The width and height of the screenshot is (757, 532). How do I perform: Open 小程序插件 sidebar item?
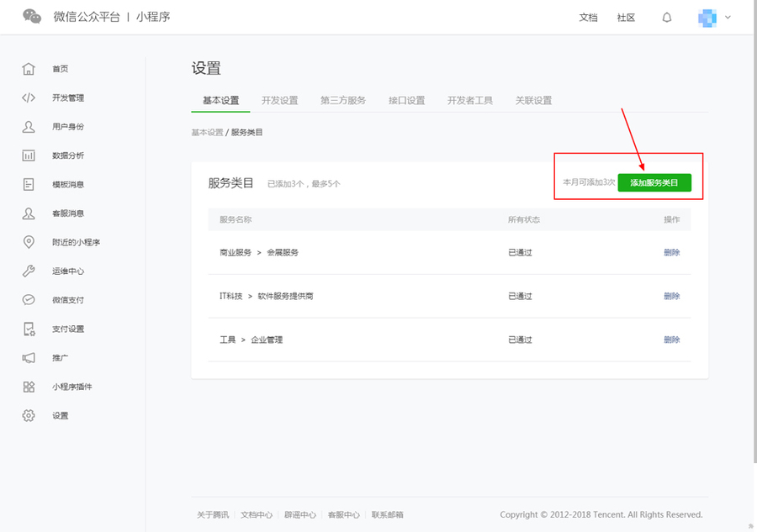click(72, 387)
